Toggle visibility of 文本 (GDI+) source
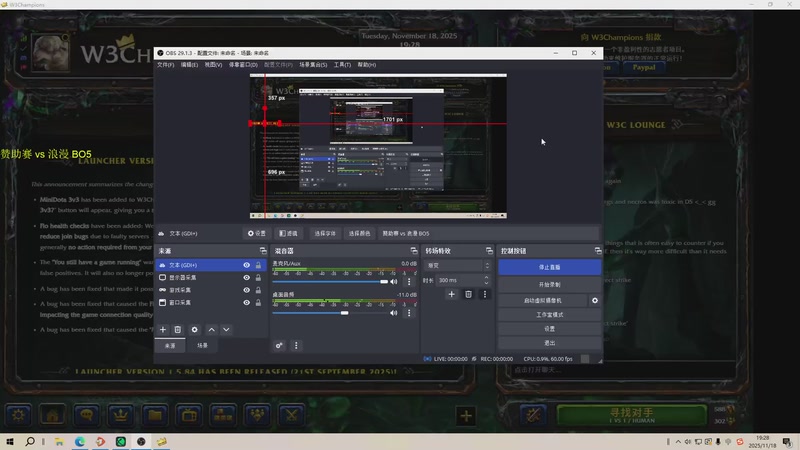 (246, 265)
